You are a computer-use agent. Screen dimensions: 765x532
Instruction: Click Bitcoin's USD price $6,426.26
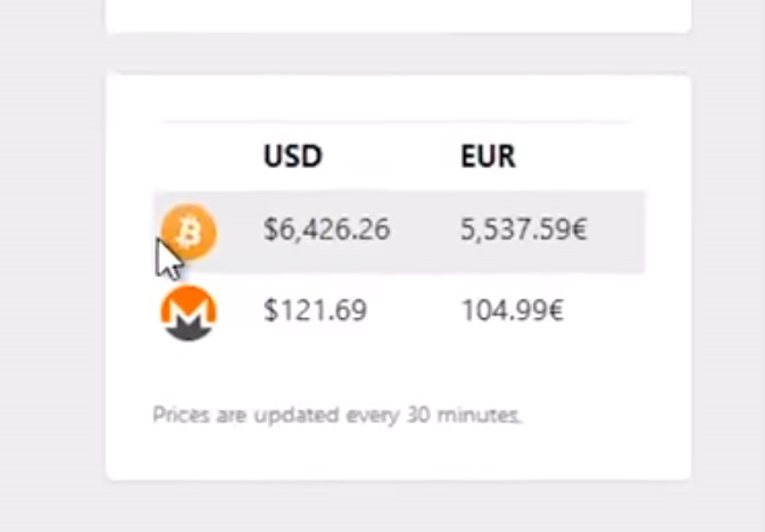[x=326, y=230]
